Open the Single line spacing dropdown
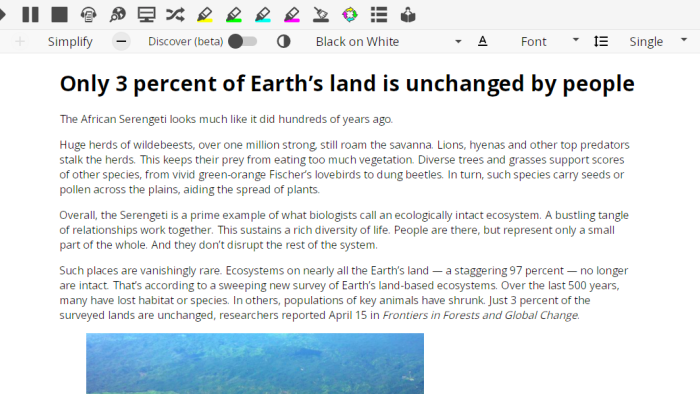The image size is (700, 394). click(658, 41)
